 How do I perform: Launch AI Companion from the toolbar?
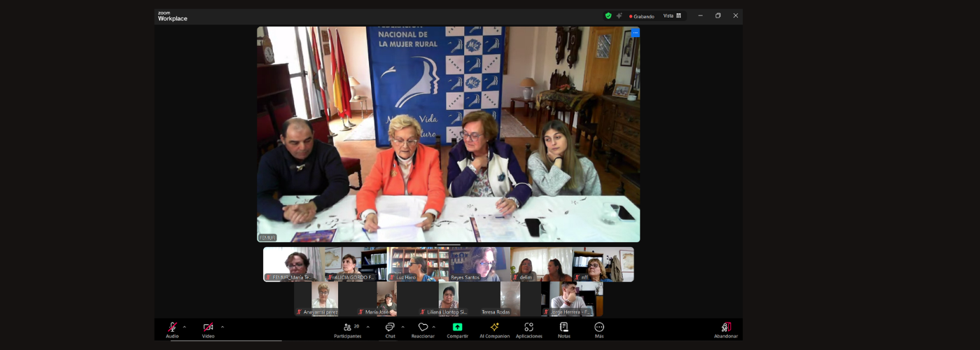pos(494,327)
